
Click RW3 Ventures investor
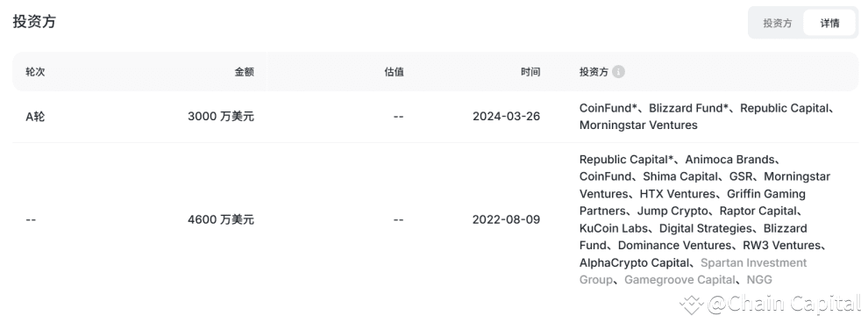pos(782,246)
